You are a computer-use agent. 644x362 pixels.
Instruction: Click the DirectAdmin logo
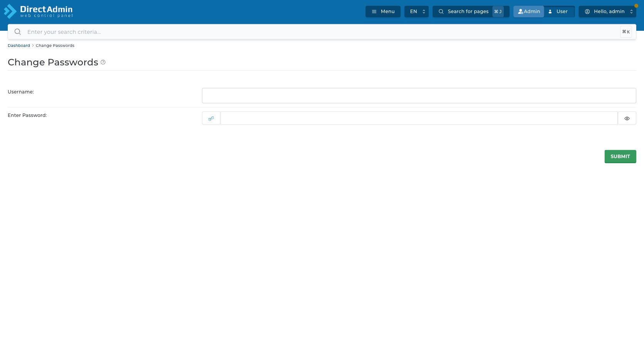[38, 11]
